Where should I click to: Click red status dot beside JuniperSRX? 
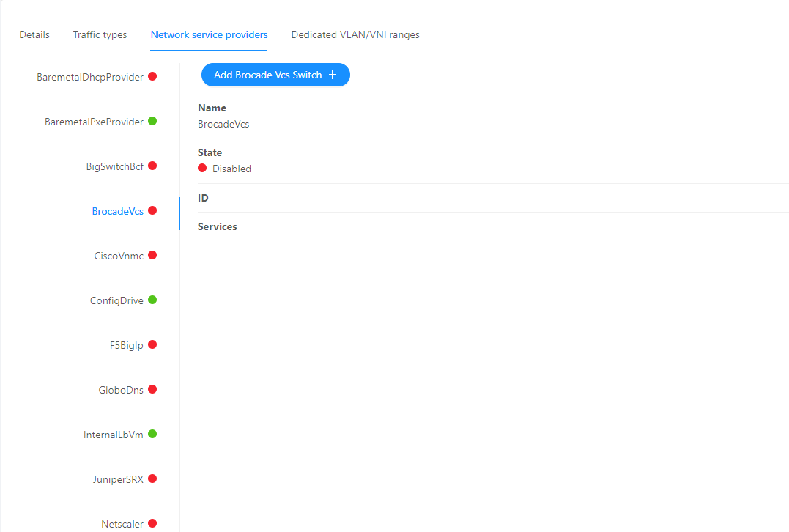pos(152,479)
